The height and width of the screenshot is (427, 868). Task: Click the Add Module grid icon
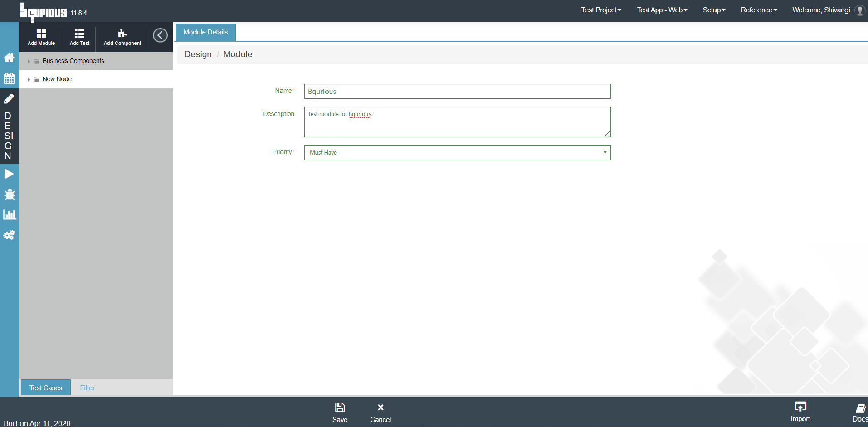41,34
